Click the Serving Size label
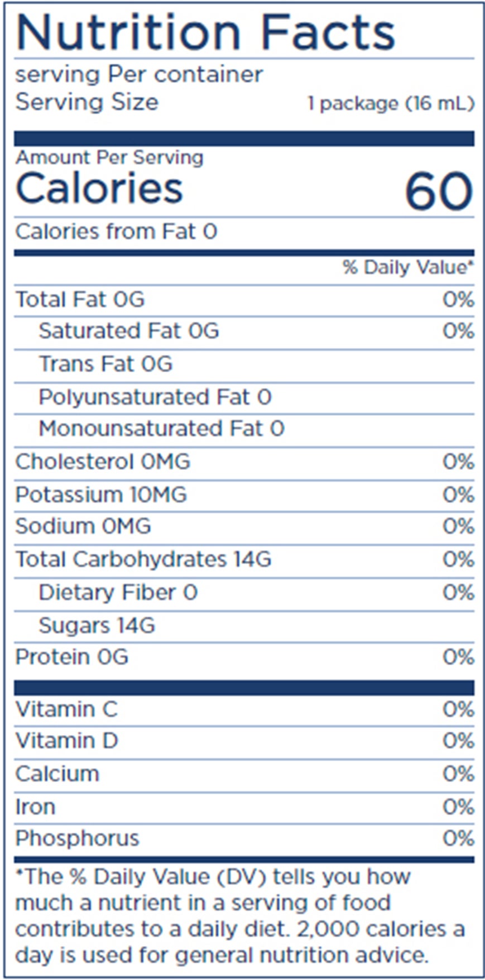 (x=87, y=102)
